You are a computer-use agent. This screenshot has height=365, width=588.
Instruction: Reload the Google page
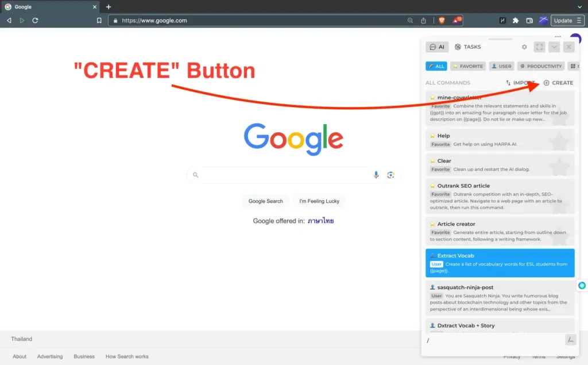[x=35, y=21]
